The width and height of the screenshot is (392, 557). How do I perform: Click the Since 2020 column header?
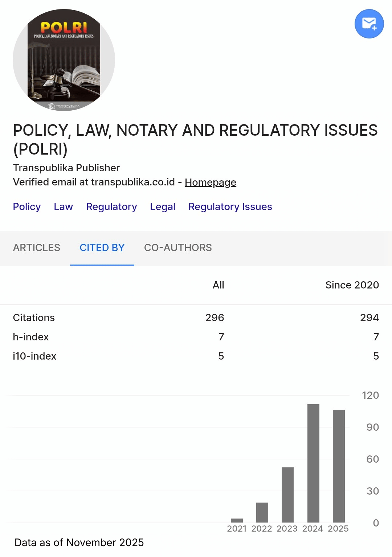[x=352, y=285]
